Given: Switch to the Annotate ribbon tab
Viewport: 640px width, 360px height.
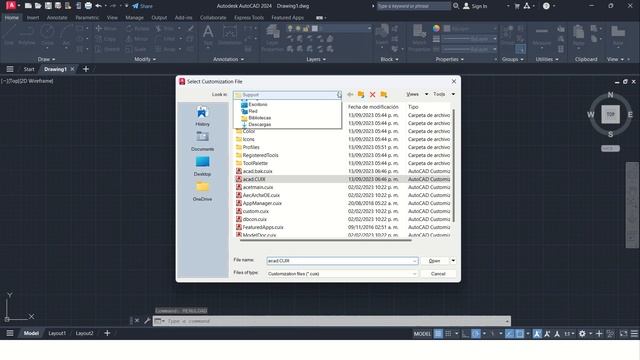Looking at the screenshot, I should 57,18.
